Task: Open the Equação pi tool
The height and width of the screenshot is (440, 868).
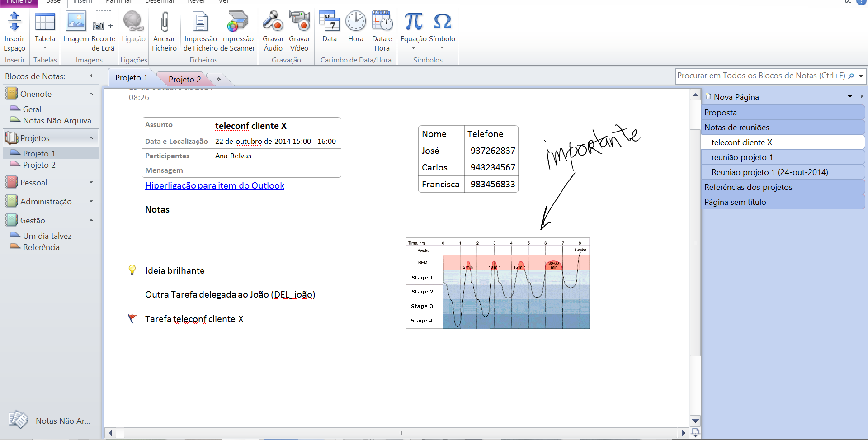Action: (414, 22)
